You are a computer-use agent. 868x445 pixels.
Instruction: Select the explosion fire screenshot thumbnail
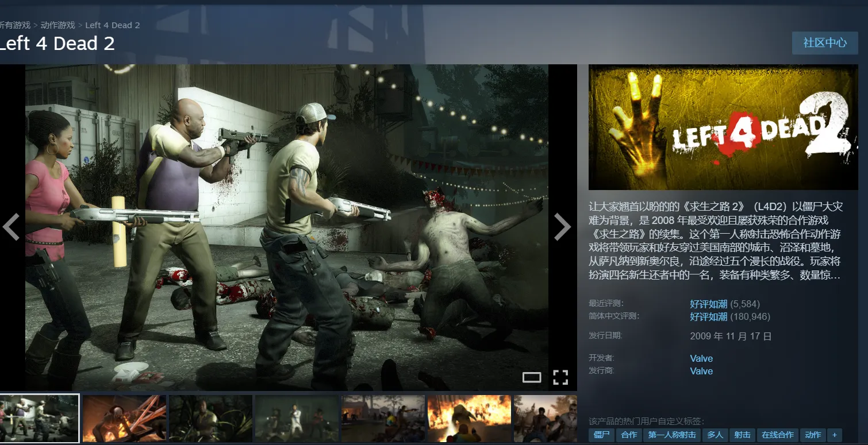[x=469, y=419]
